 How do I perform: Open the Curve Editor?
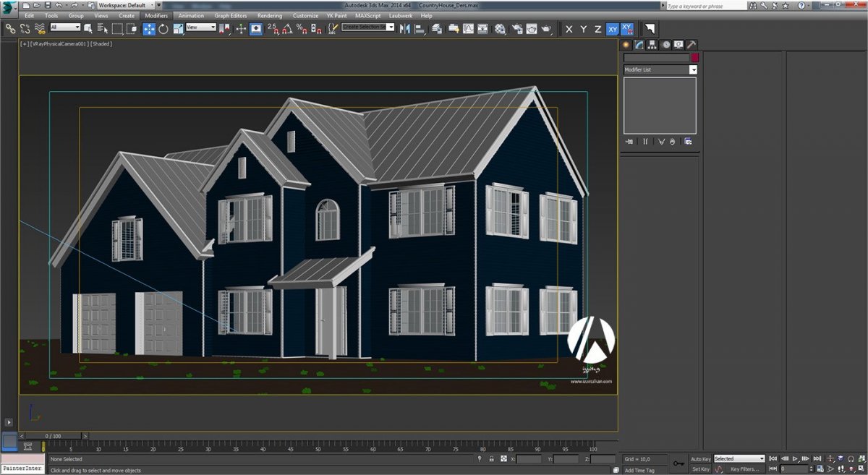468,29
